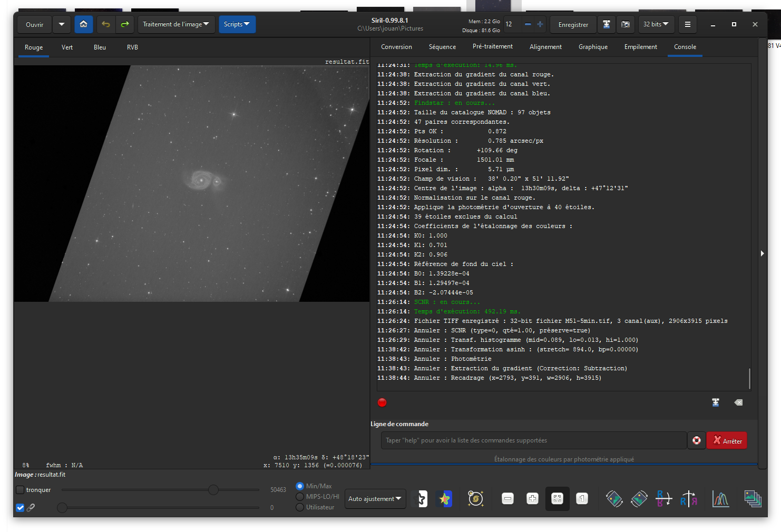Screen dimensions: 781x532
Task: Open the Traitement de l'image dropdown
Action: point(176,24)
